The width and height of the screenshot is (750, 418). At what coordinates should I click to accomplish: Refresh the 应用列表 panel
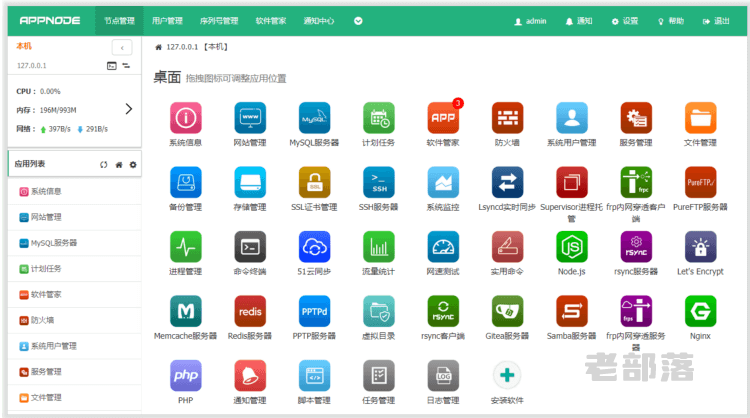[104, 165]
